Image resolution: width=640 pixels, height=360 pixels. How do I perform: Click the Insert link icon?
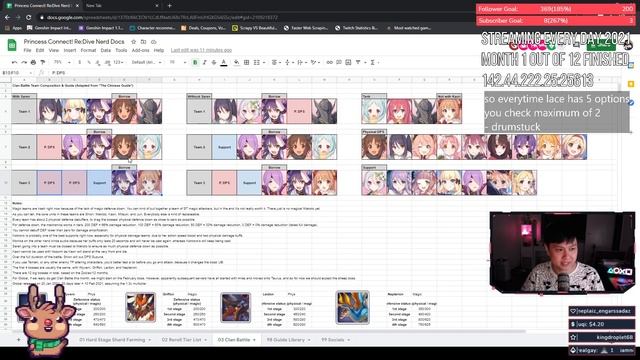click(329, 62)
